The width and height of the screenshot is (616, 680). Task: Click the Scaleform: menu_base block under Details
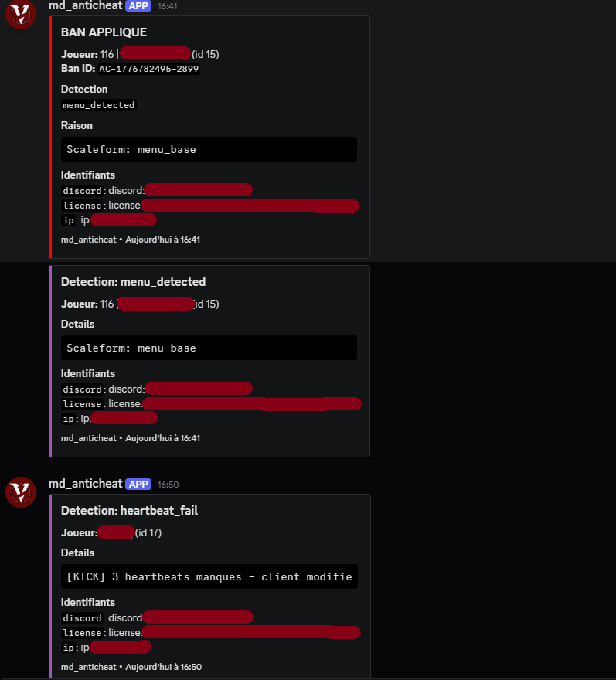pos(209,348)
